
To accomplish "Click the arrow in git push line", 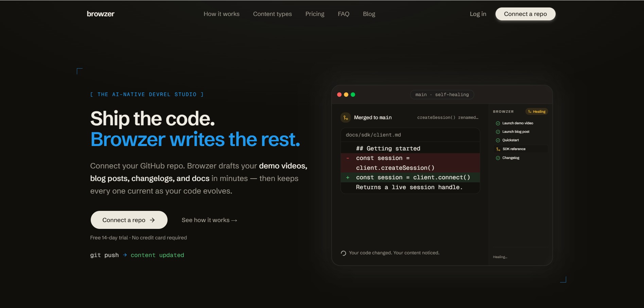I will pyautogui.click(x=125, y=255).
